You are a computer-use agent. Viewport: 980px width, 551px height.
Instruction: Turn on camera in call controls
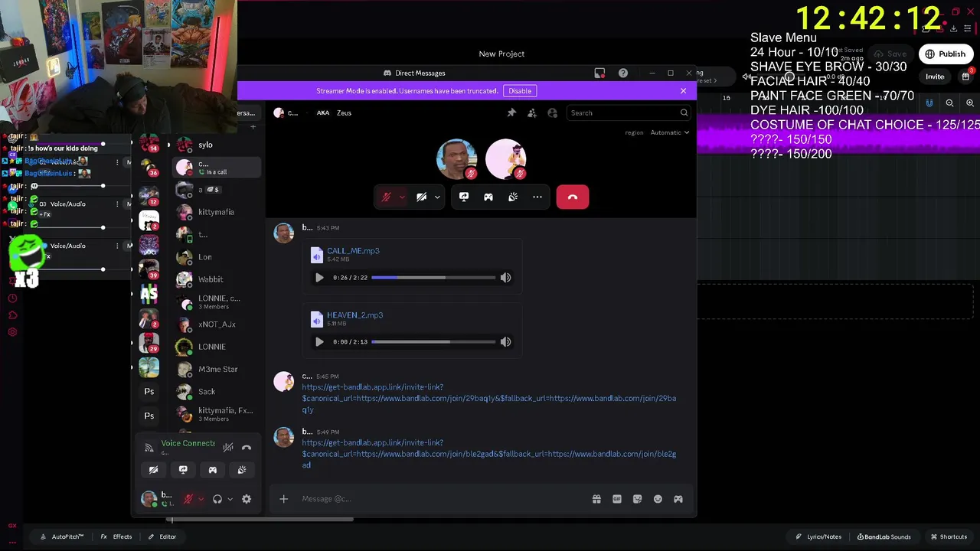[421, 197]
